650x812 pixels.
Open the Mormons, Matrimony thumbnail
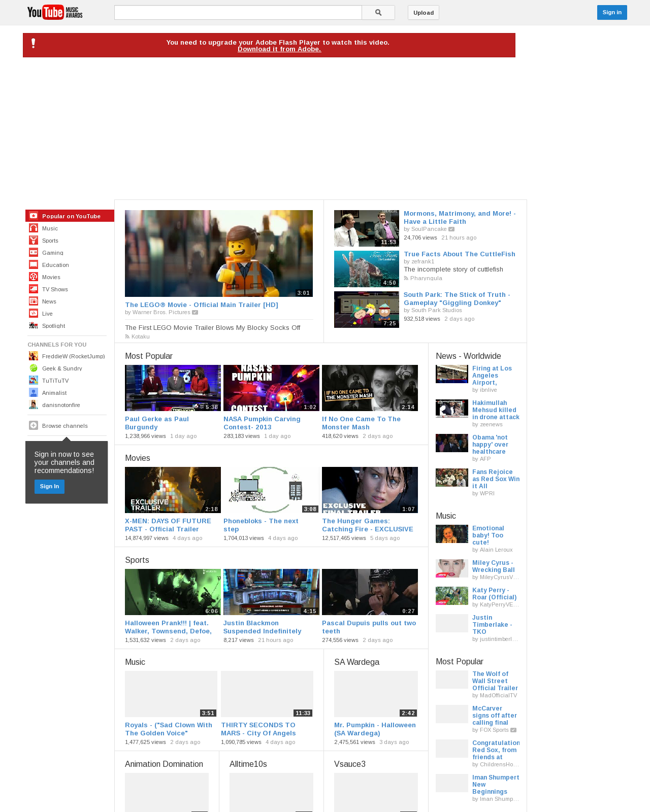pos(367,228)
